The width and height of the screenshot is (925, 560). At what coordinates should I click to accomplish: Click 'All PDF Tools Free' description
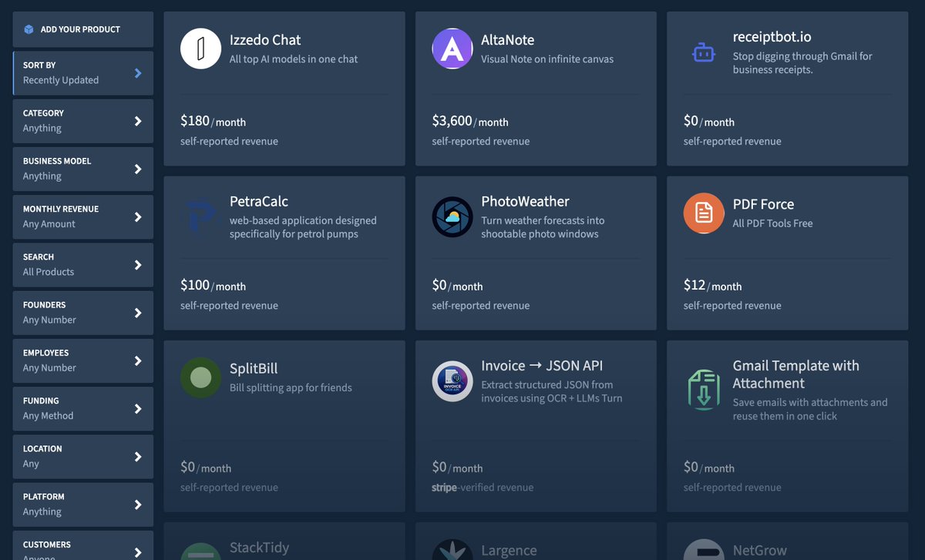pos(773,223)
